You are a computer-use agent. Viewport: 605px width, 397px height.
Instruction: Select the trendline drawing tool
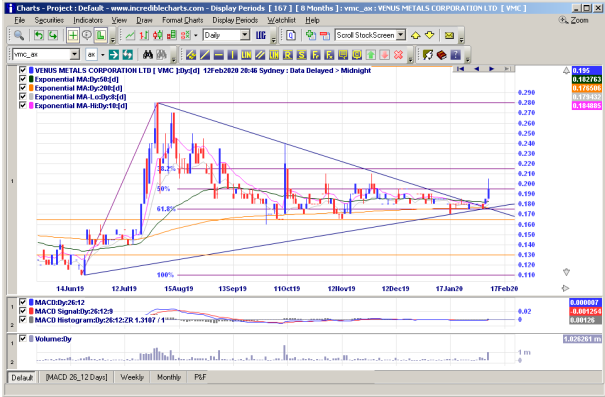[x=204, y=55]
